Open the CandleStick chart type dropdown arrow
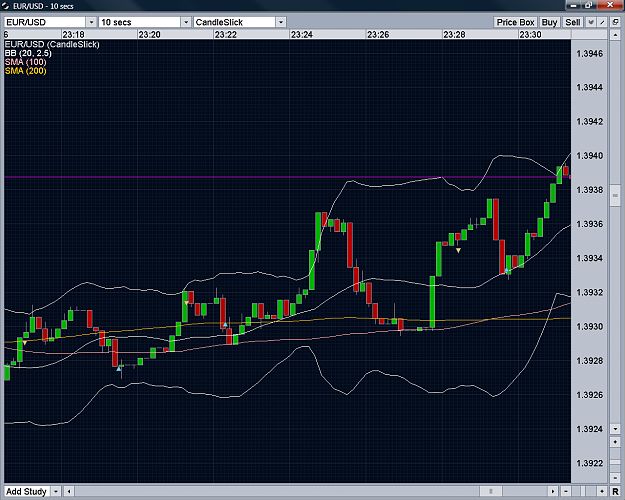 pos(281,22)
